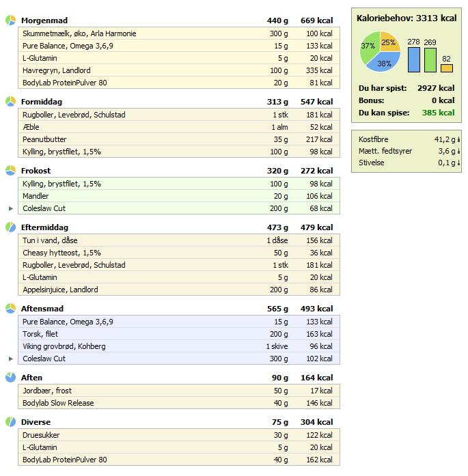Select Bodylab Slow Release row

(179, 403)
